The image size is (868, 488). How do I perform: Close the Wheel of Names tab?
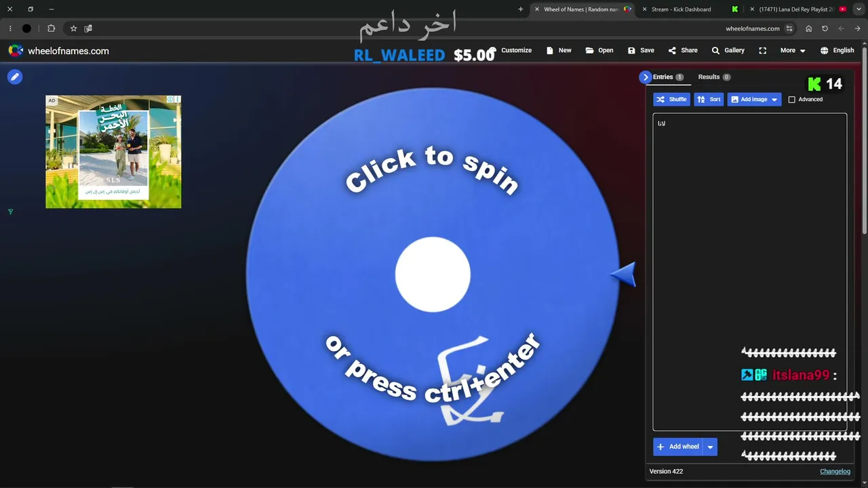(x=537, y=9)
